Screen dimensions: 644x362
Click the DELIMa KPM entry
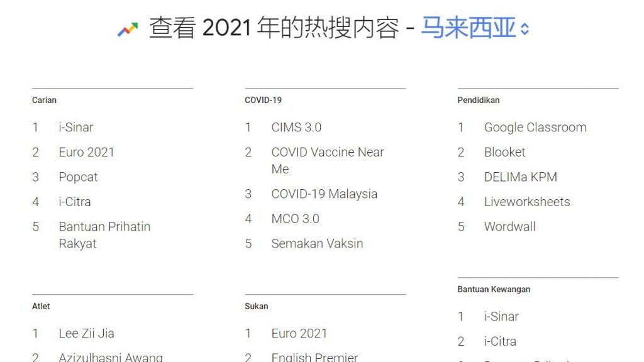pos(520,177)
